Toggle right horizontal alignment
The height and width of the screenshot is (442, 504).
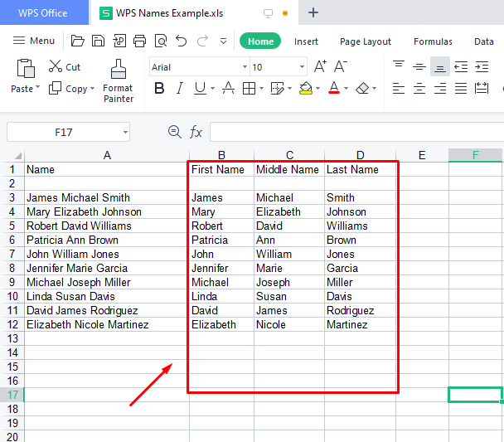pos(439,88)
